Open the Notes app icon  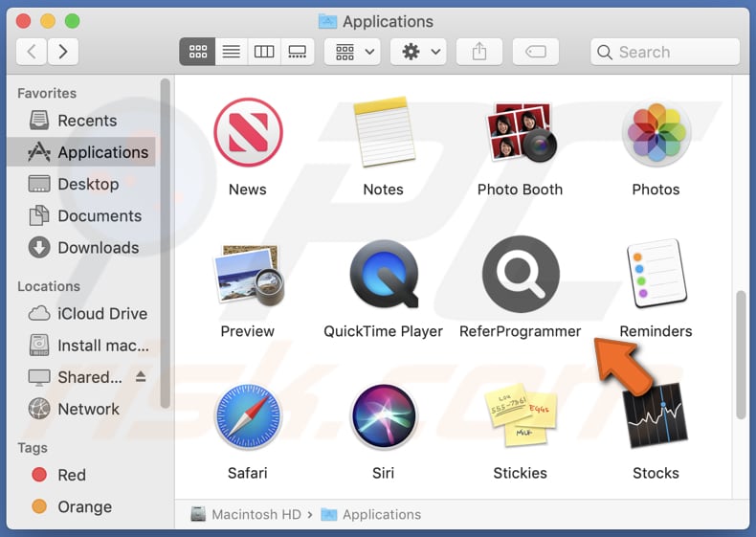pos(384,132)
